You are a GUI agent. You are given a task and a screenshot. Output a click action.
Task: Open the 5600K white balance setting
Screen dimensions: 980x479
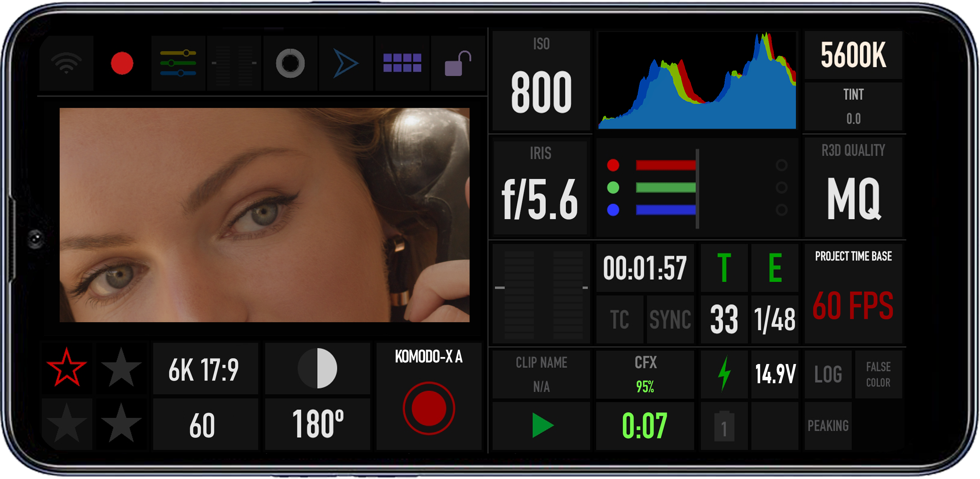[x=853, y=55]
